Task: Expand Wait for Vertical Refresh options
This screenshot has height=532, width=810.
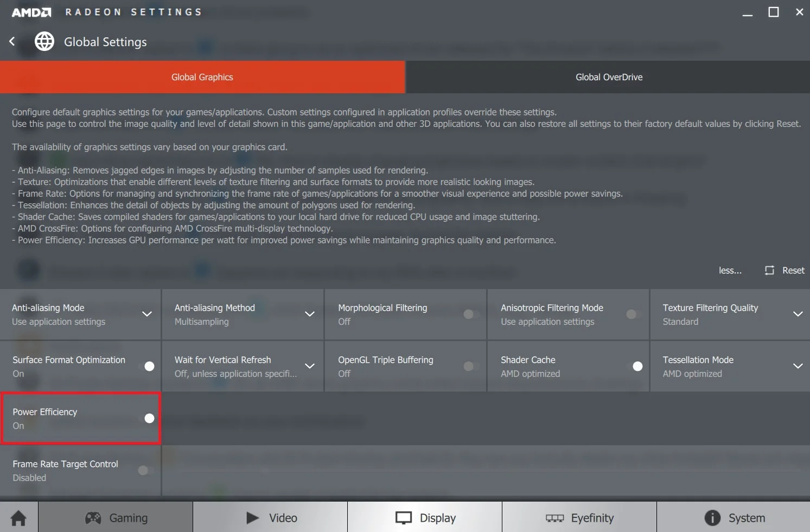Action: coord(310,366)
